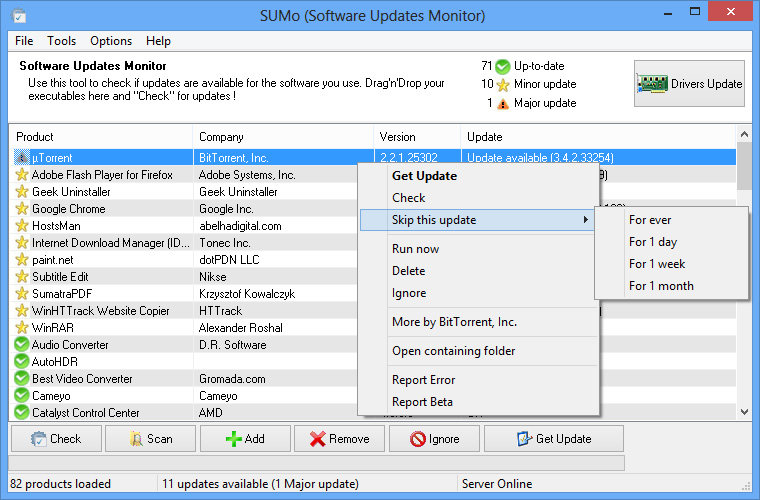The height and width of the screenshot is (500, 760).
Task: Sort list by the Product column header
Action: point(100,137)
